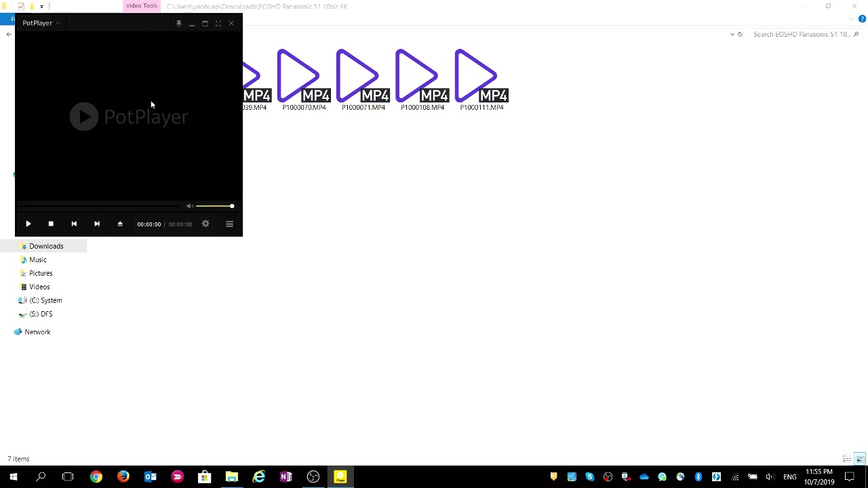Open the PotPlayer title bar dropdown menu
868x488 pixels.
(58, 23)
